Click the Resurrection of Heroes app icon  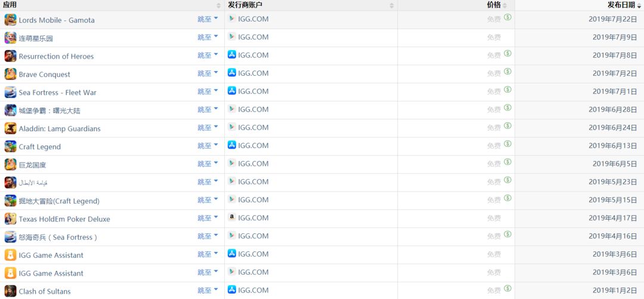[10, 56]
